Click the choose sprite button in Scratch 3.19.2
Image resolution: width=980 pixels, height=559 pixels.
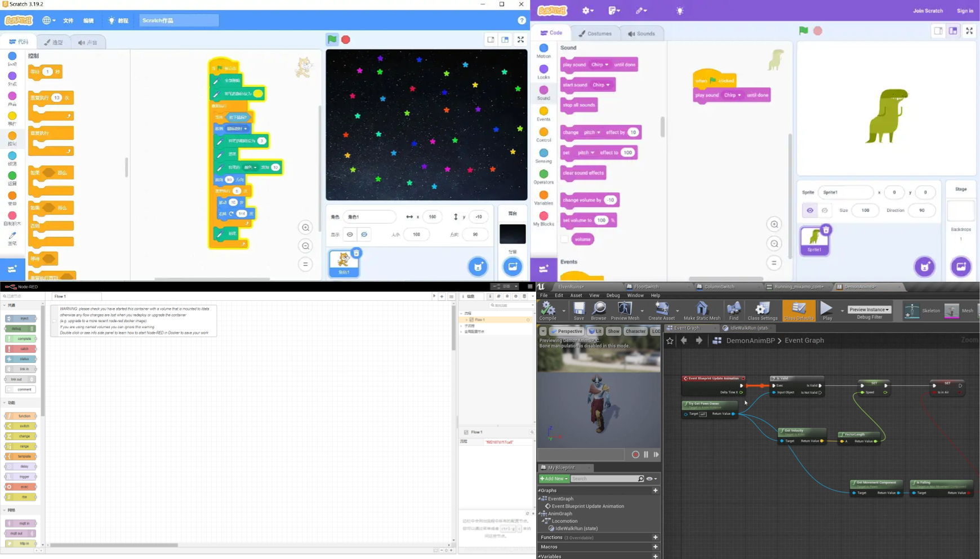point(478,267)
